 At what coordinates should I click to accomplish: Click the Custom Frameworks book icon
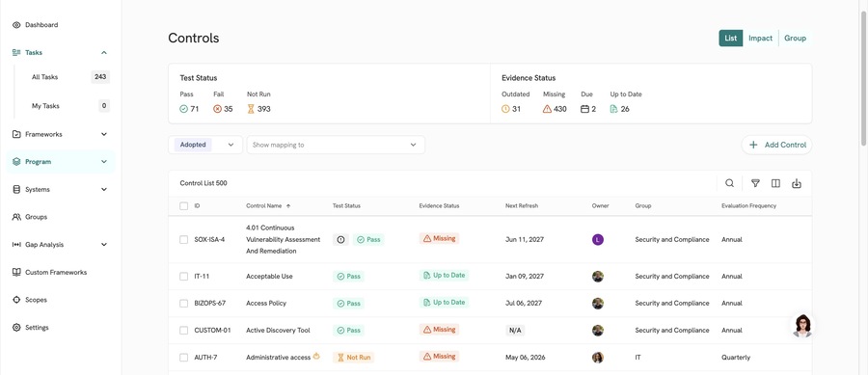tap(16, 272)
